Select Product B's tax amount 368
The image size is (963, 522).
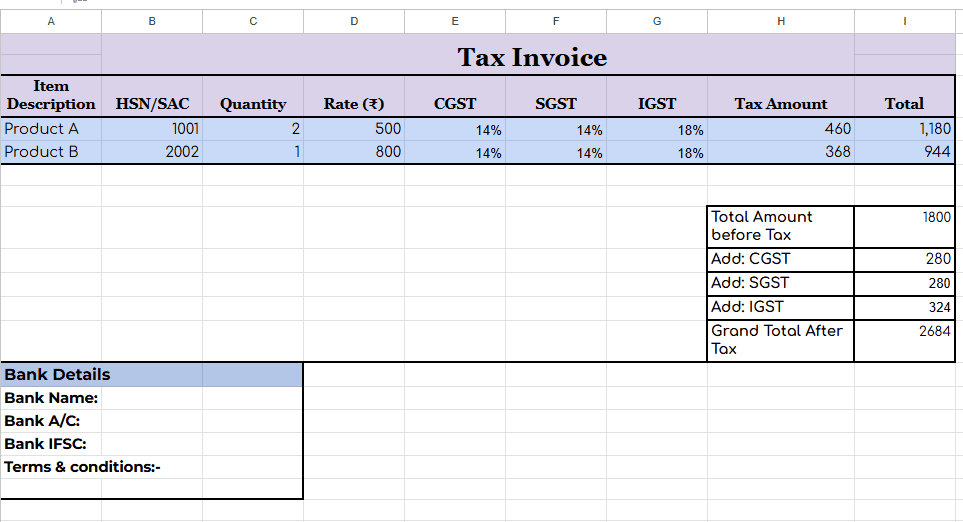780,152
